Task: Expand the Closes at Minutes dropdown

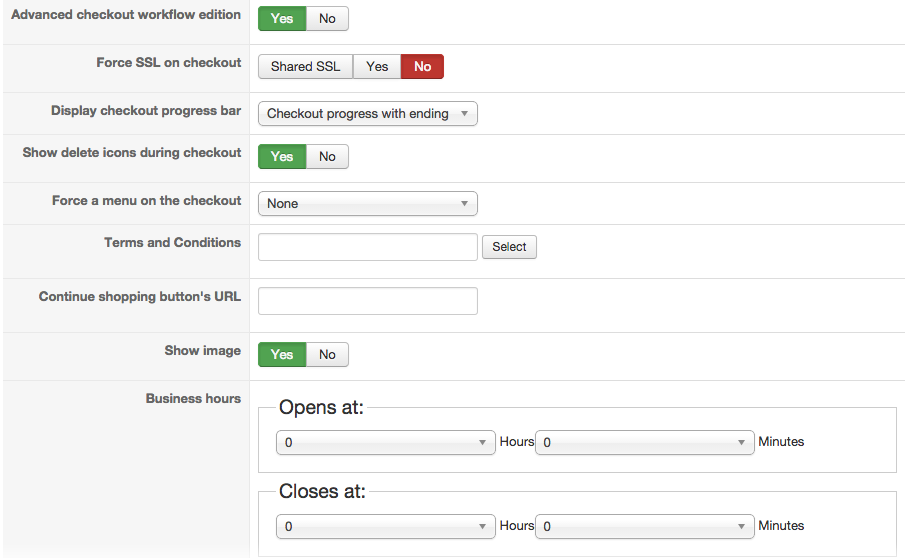Action: click(644, 526)
